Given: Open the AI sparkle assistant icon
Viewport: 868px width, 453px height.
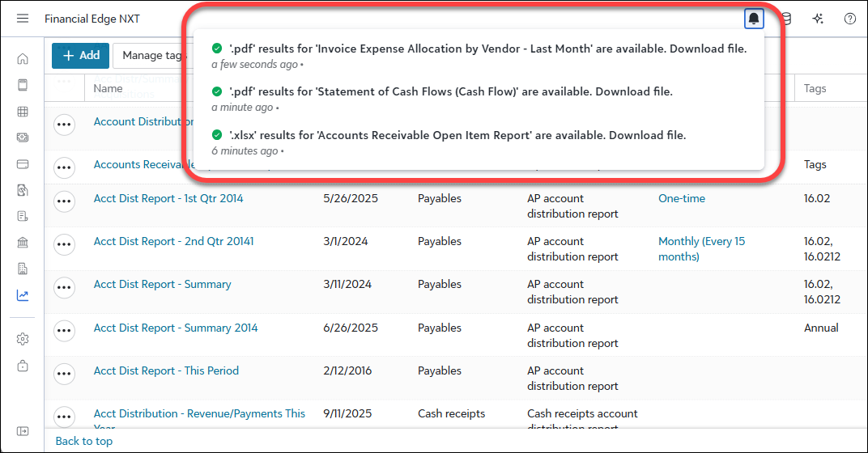Looking at the screenshot, I should [x=818, y=19].
